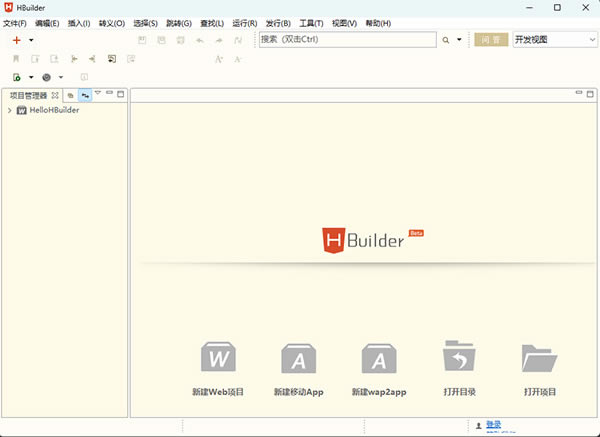Click the 登录 login link
Screen dimensions: 600x437
[493, 425]
